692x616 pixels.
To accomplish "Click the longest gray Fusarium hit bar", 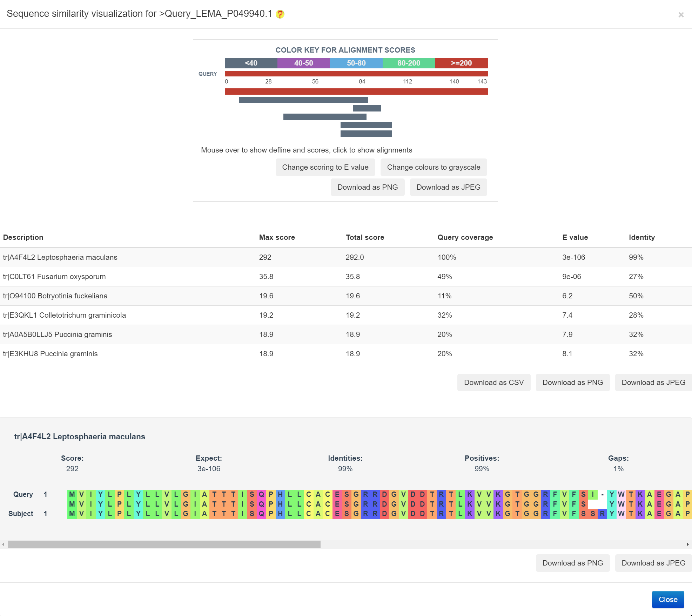I will 303,100.
